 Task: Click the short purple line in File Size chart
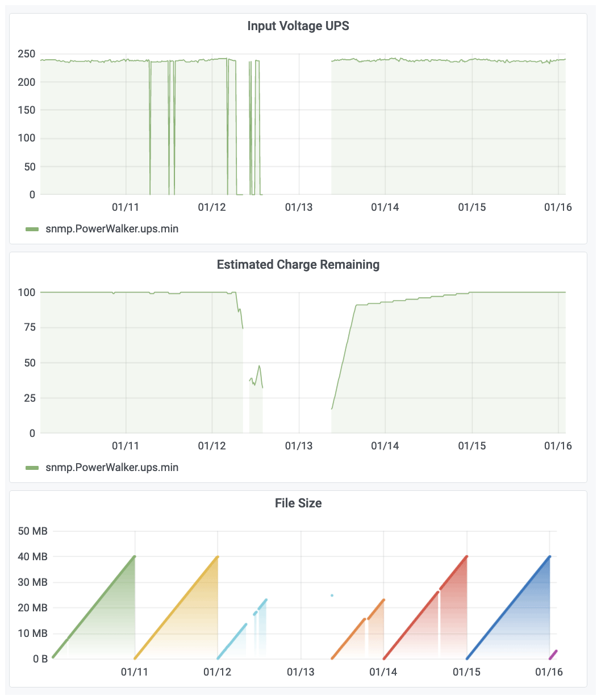553,655
